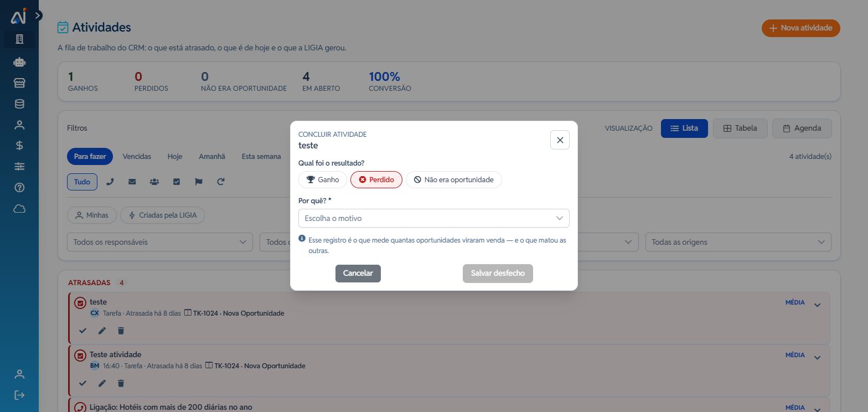Open Todos os responsáveis dropdown
868x412 pixels.
[160, 242]
